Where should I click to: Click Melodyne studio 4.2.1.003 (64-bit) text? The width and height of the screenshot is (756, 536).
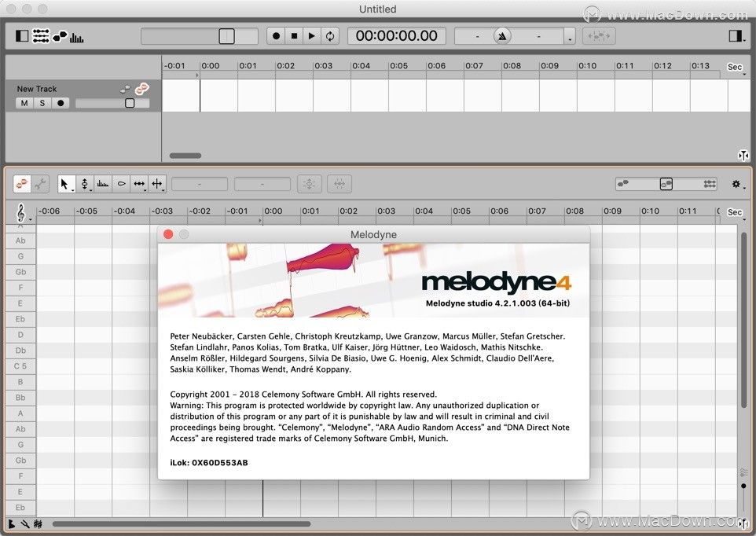(x=497, y=303)
